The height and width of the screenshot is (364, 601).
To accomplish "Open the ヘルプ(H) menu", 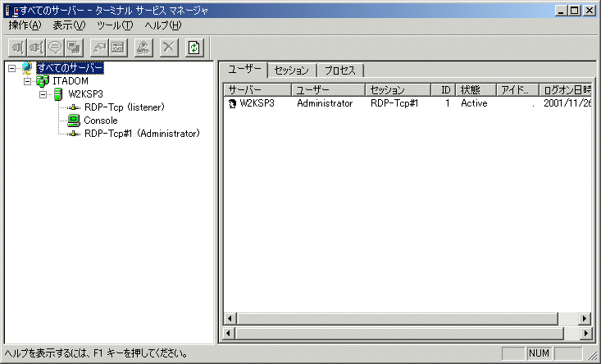I will coord(163,25).
